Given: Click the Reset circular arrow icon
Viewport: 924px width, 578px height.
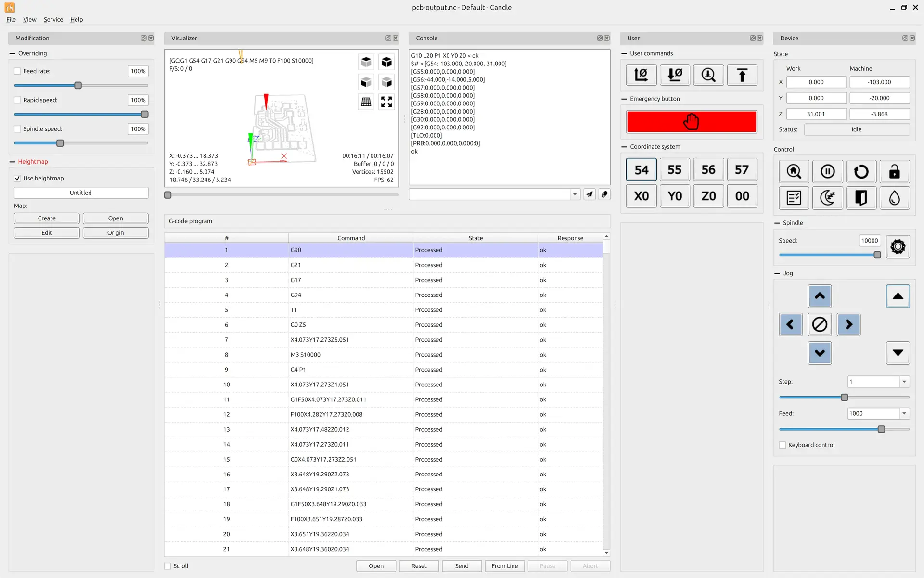Looking at the screenshot, I should pyautogui.click(x=861, y=171).
